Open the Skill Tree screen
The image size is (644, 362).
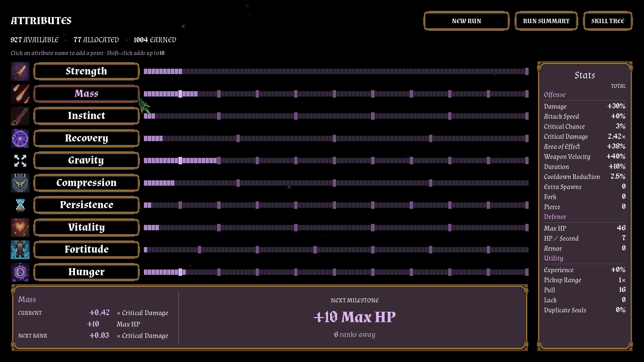608,21
